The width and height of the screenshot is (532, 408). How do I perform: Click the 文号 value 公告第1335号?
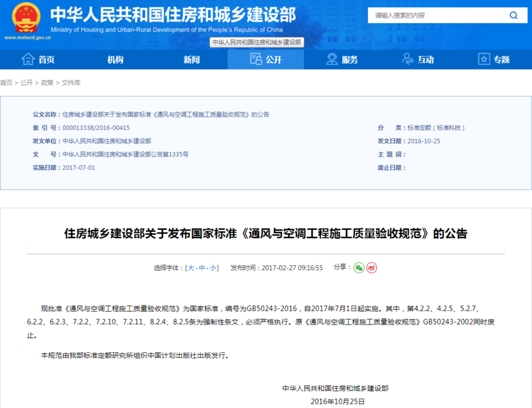126,155
